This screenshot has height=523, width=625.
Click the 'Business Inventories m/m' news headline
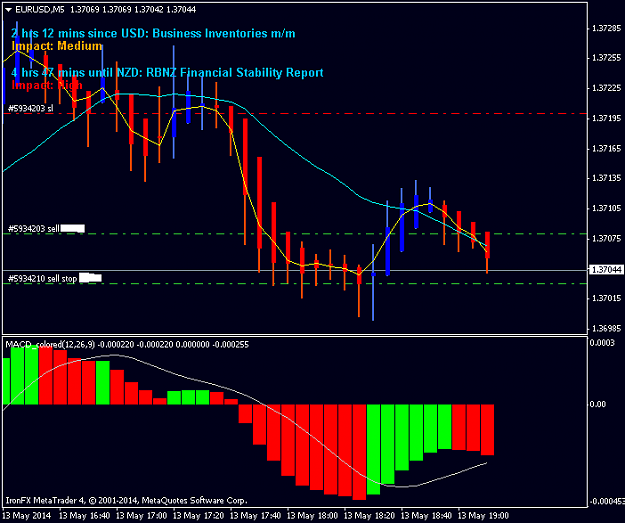(x=224, y=33)
